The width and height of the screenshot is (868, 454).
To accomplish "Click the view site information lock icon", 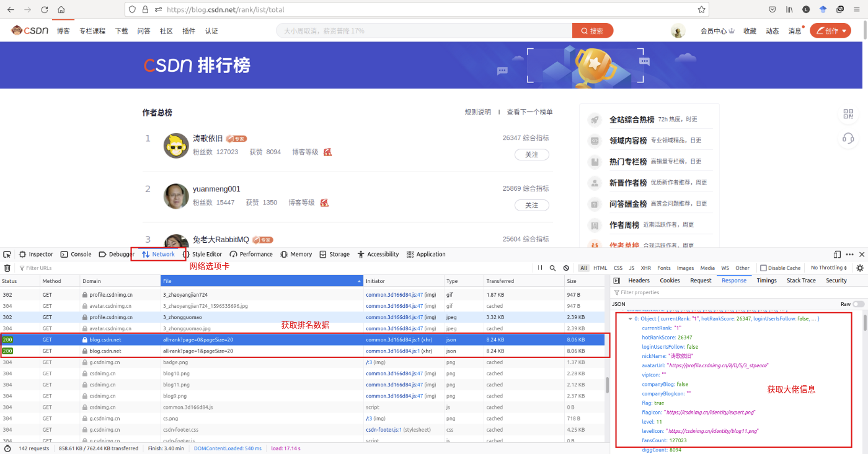I will [x=145, y=10].
